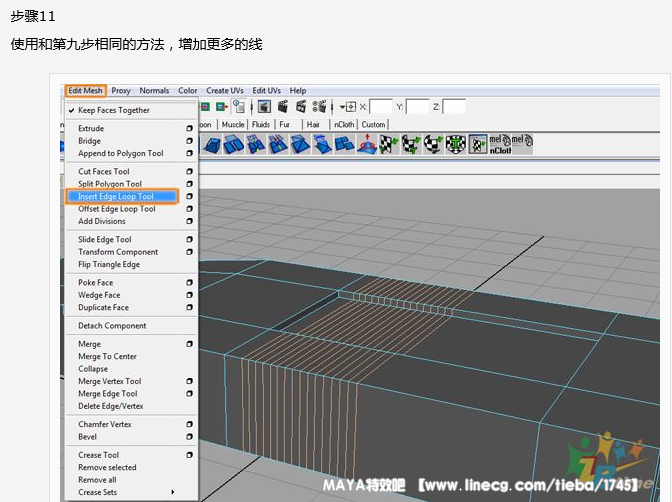This screenshot has width=672, height=502.
Task: Click the render current frame clapperboard icon
Action: [x=284, y=106]
